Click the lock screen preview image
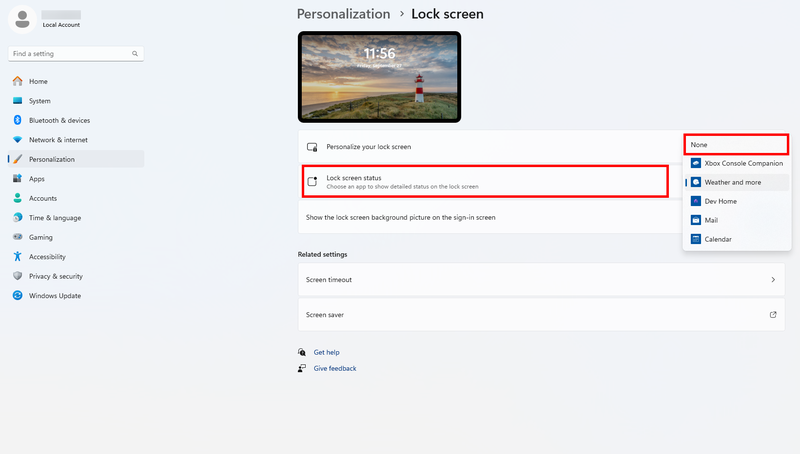This screenshot has width=800, height=454. coord(379,77)
